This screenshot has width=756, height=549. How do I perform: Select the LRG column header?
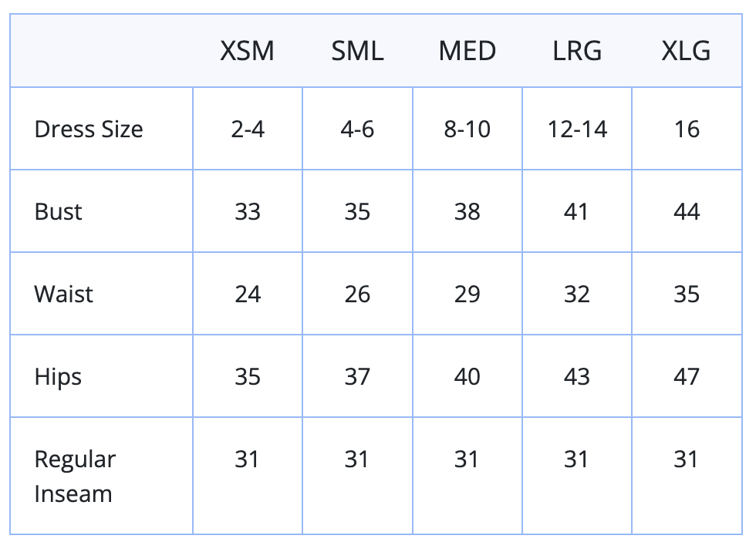point(577,51)
